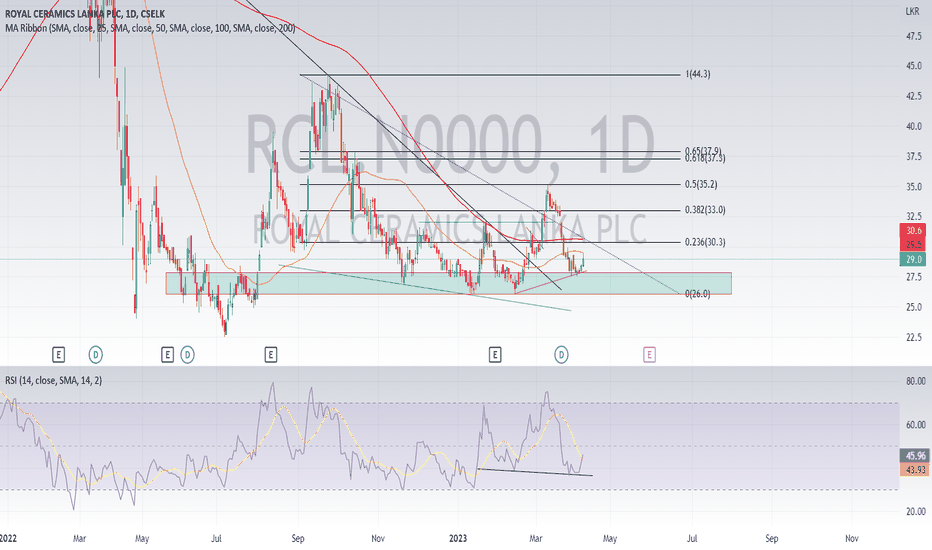
Task: Click the red 30.6 moving average price label
Action: click(913, 231)
